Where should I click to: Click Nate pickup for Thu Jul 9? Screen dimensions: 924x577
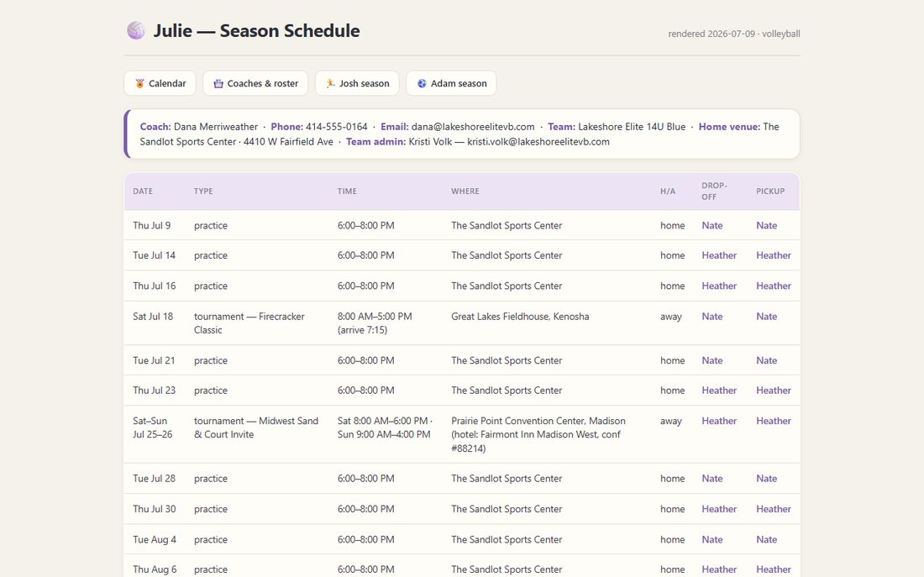click(766, 225)
